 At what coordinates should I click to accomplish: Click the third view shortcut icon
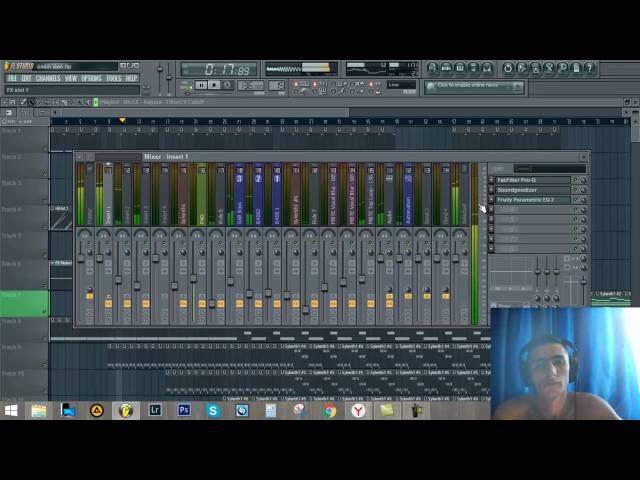[x=460, y=68]
